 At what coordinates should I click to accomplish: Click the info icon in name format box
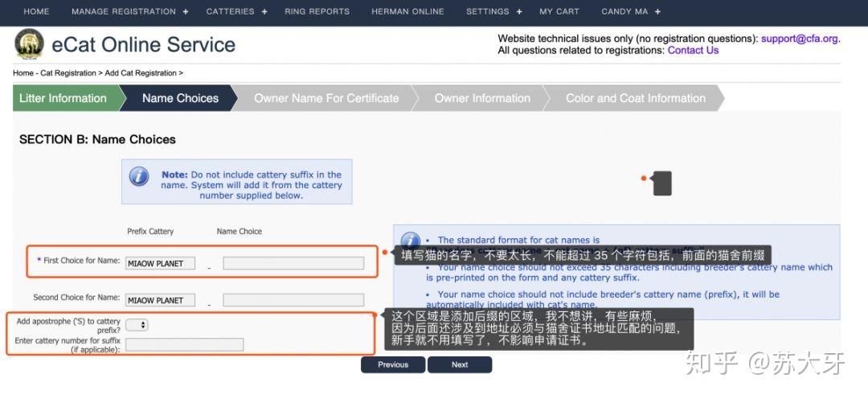coord(410,240)
